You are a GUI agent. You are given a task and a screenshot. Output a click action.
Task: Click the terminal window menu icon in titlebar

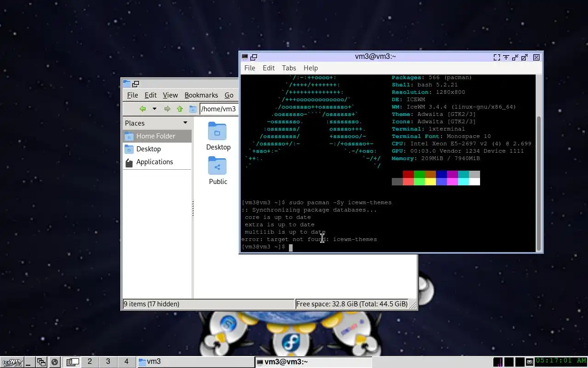tap(245, 57)
